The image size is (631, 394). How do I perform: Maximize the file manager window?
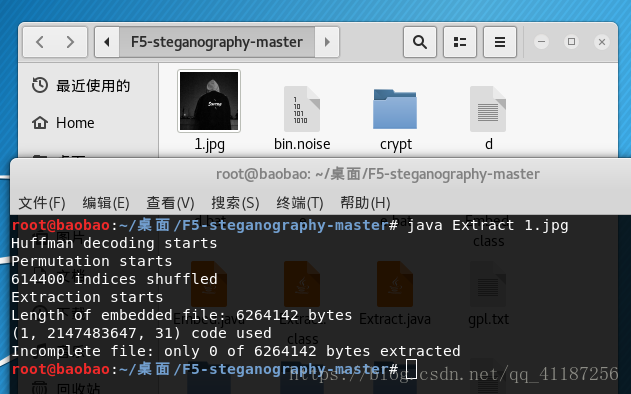[x=571, y=41]
